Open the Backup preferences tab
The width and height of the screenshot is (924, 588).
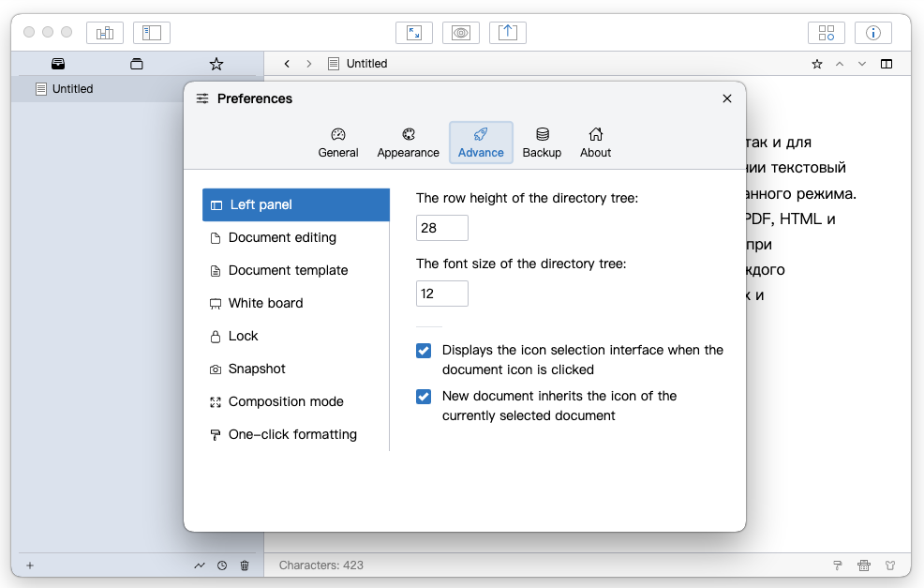[x=542, y=143]
